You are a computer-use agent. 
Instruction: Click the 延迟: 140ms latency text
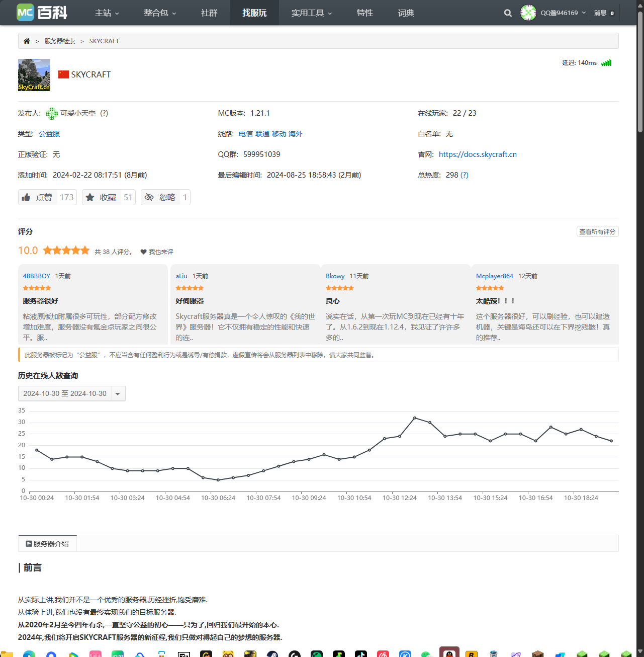[579, 63]
